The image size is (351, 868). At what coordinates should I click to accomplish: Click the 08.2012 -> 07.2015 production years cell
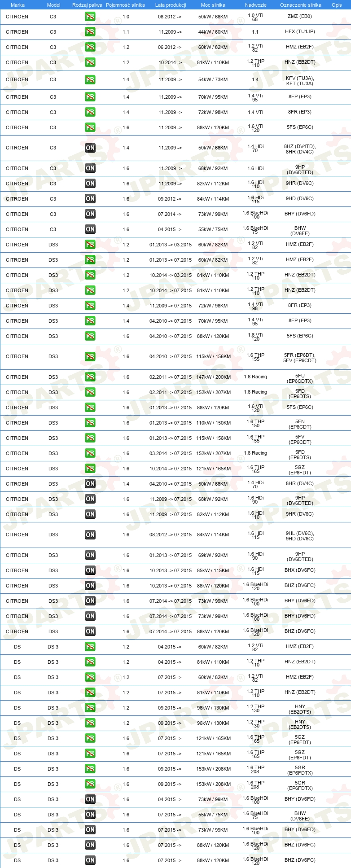[x=171, y=535]
